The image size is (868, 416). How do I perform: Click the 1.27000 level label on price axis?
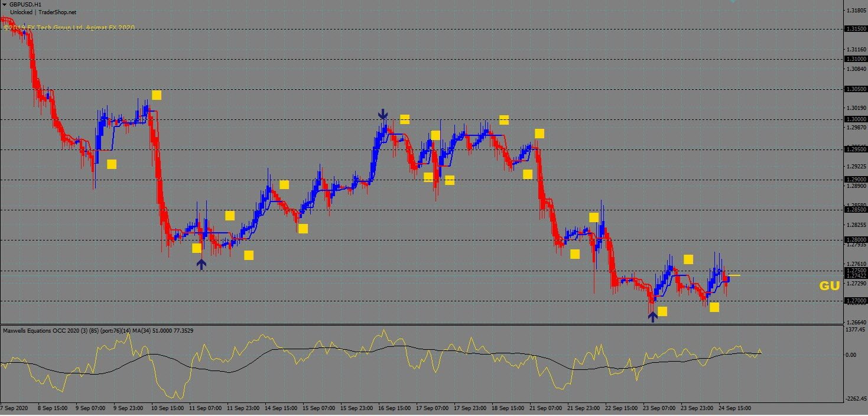pos(856,301)
